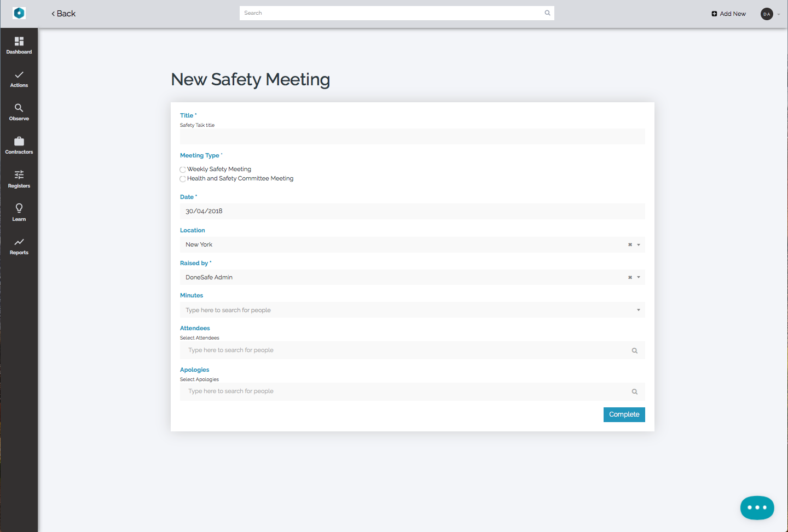Open the Contractors section

coord(19,145)
